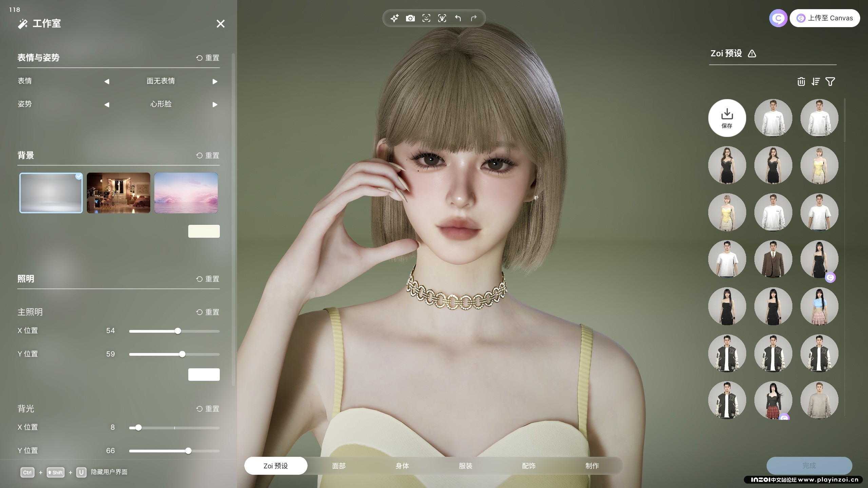868x488 pixels.
Task: Choose the beige sweater man preset
Action: (x=819, y=400)
